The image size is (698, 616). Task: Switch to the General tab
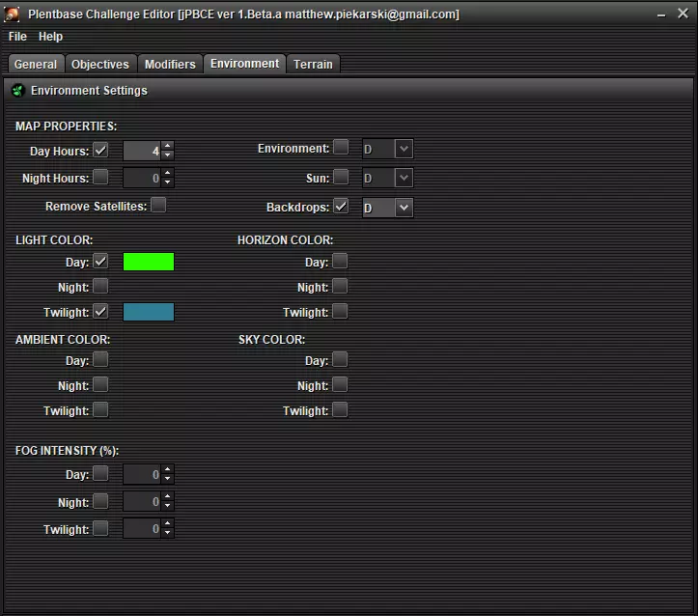36,64
